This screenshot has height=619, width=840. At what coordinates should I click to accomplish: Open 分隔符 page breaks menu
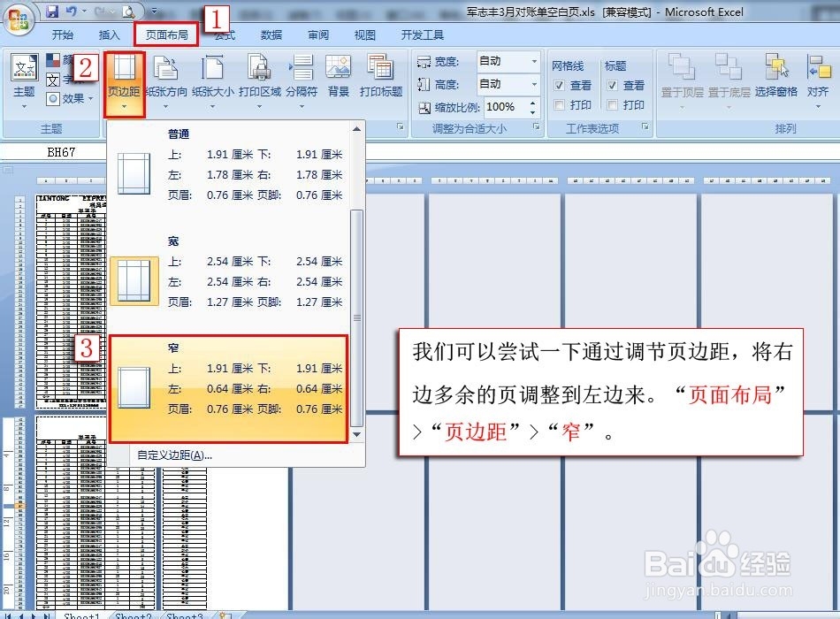point(302,81)
